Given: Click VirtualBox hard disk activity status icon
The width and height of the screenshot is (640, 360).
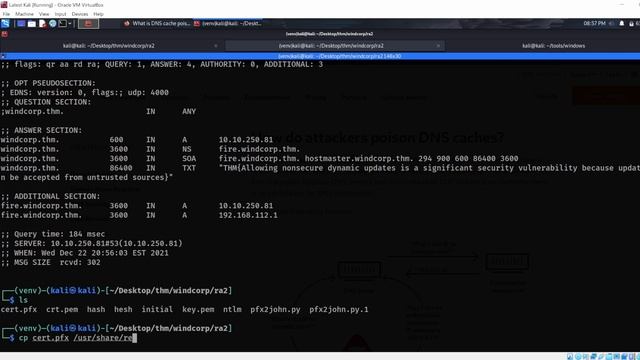Looking at the screenshot, I should 570,356.
